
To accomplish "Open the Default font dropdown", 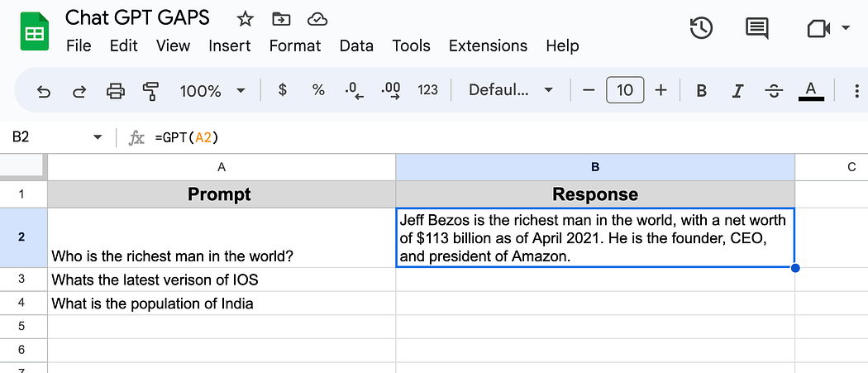I will click(510, 90).
